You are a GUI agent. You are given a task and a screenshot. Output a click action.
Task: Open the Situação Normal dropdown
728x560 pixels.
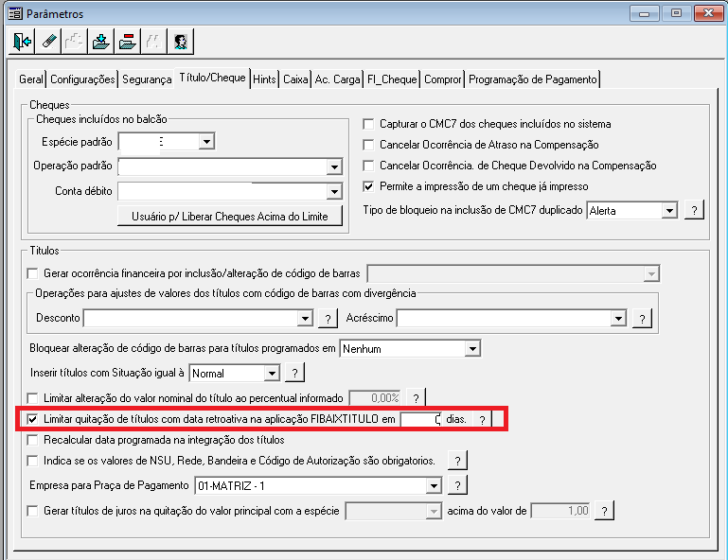[x=272, y=373]
